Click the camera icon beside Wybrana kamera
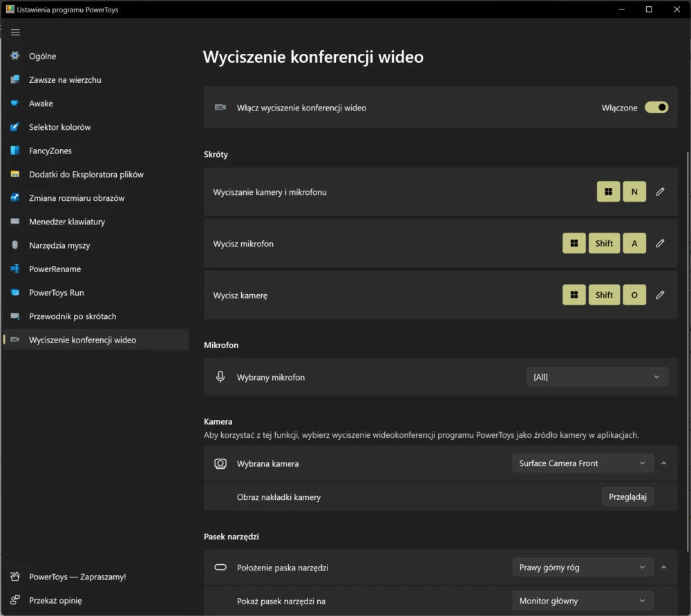Viewport: 691px width, 616px height. 220,463
